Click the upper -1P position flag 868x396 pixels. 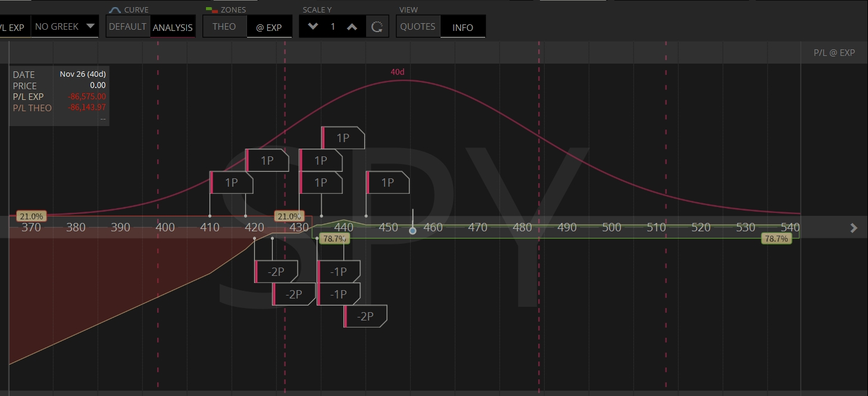(338, 272)
